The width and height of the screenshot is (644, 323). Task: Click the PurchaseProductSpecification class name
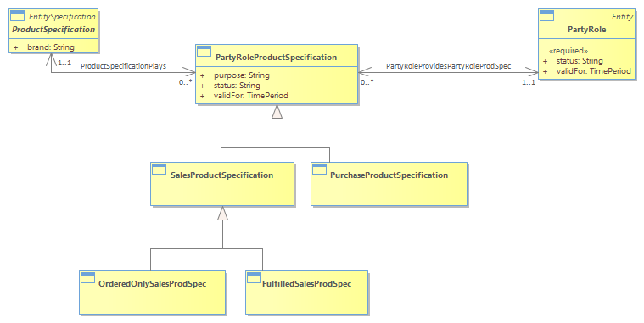(389, 175)
